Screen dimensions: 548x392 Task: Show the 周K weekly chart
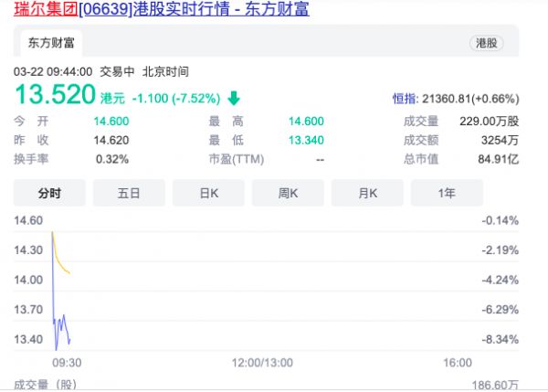[289, 193]
